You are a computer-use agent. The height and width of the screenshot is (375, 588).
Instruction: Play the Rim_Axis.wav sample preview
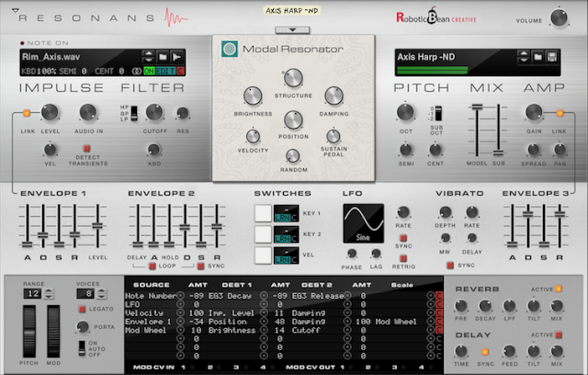point(176,57)
